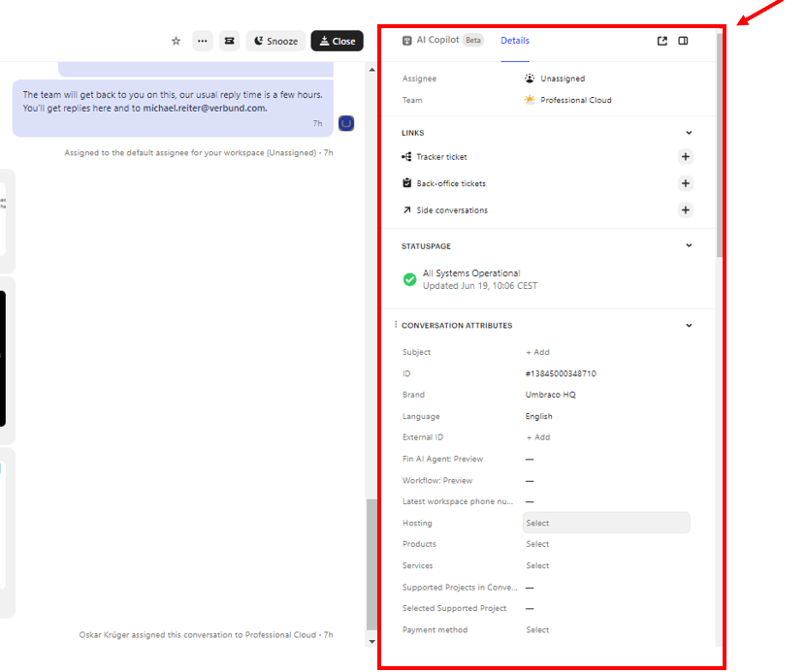Switch to the AI Copilot tab
This screenshot has height=672, width=806.
(x=437, y=41)
